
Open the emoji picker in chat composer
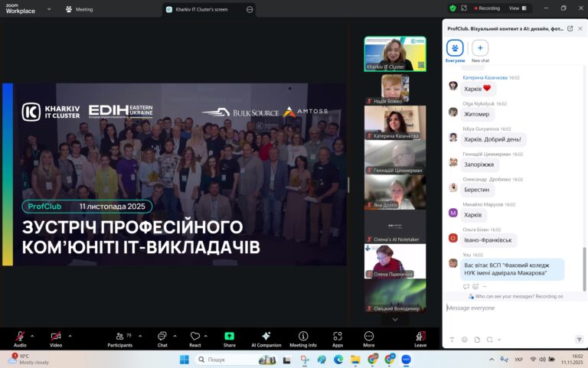464,340
